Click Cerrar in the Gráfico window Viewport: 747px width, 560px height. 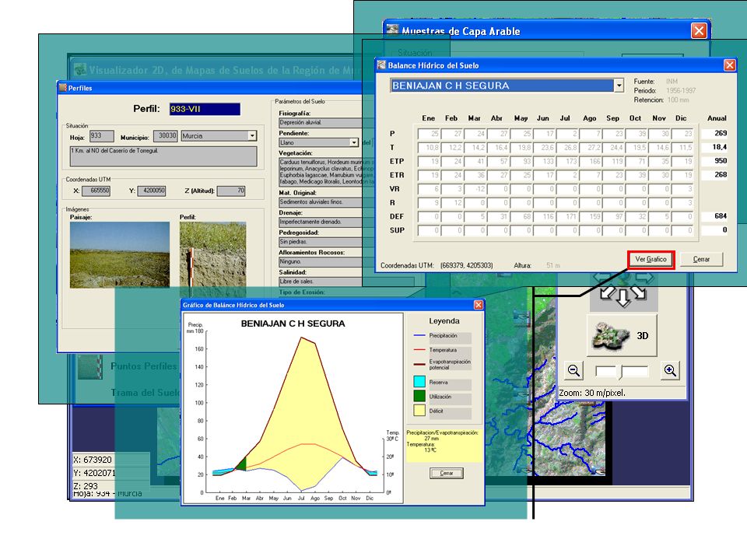(447, 473)
